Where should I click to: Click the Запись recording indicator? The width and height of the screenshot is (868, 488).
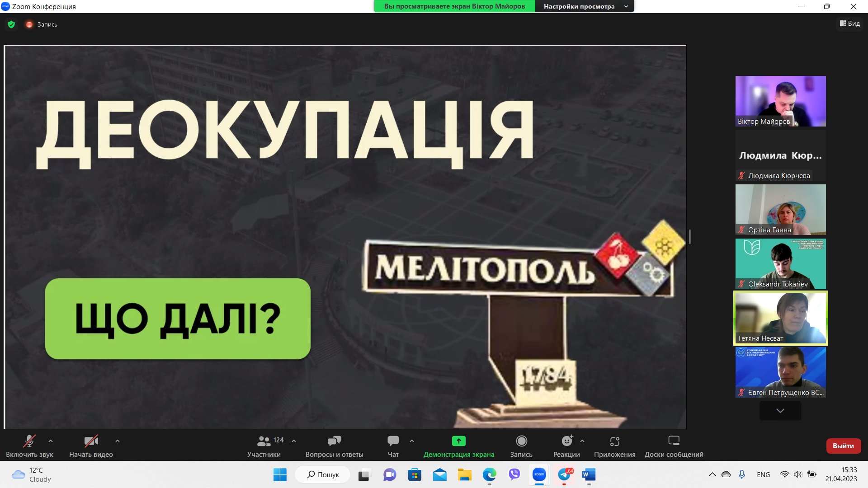(42, 24)
